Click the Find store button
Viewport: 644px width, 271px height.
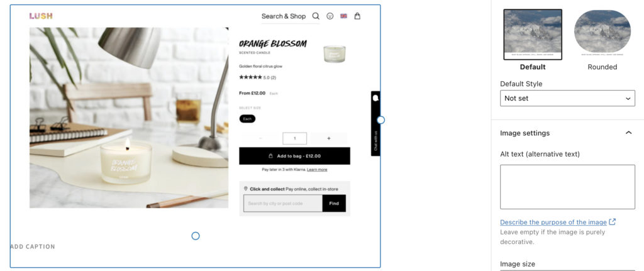334,203
